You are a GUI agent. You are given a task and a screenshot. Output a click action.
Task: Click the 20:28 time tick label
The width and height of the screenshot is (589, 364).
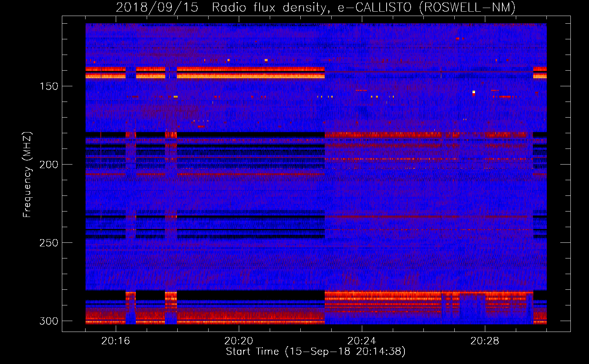(485, 341)
